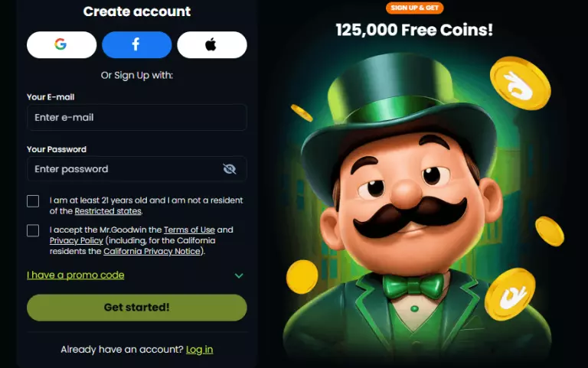
Task: Click the gold coin beside the green bowtie
Action: coord(510,295)
